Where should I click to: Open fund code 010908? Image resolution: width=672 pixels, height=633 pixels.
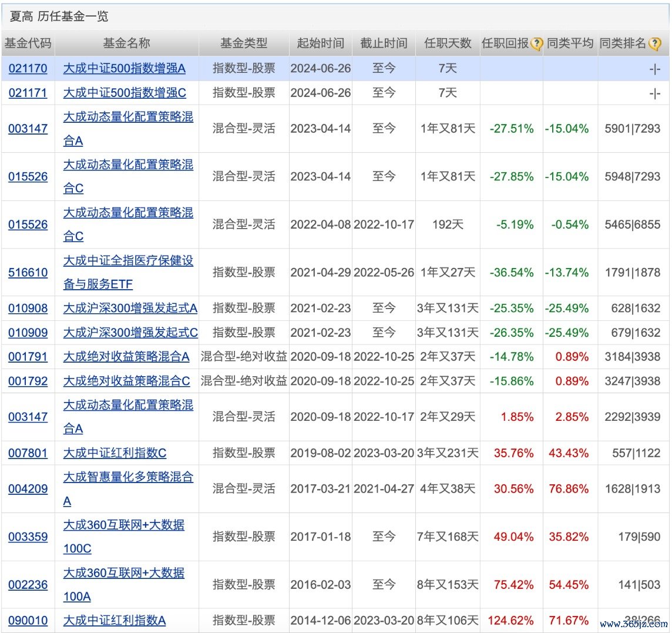click(x=28, y=309)
